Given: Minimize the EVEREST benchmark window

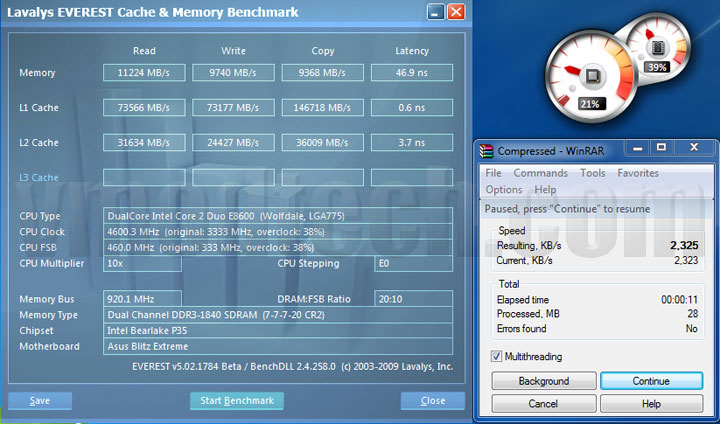Looking at the screenshot, I should (x=435, y=12).
